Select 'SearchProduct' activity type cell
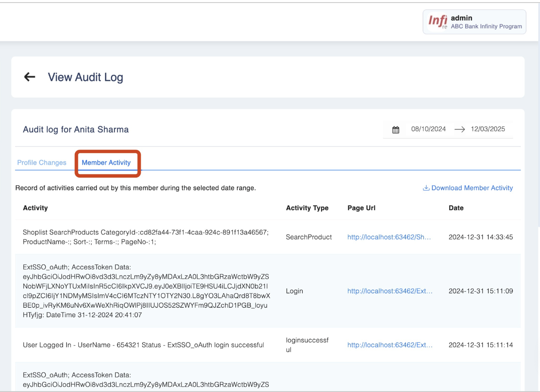This screenshot has height=392, width=540. click(309, 237)
